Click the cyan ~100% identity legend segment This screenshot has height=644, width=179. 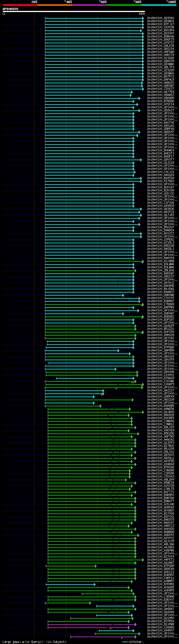(159, 5)
